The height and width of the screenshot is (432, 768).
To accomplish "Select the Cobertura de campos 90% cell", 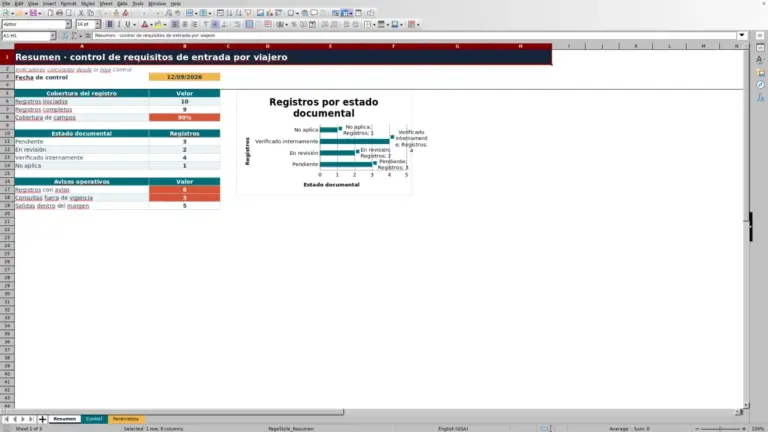I will tap(185, 118).
